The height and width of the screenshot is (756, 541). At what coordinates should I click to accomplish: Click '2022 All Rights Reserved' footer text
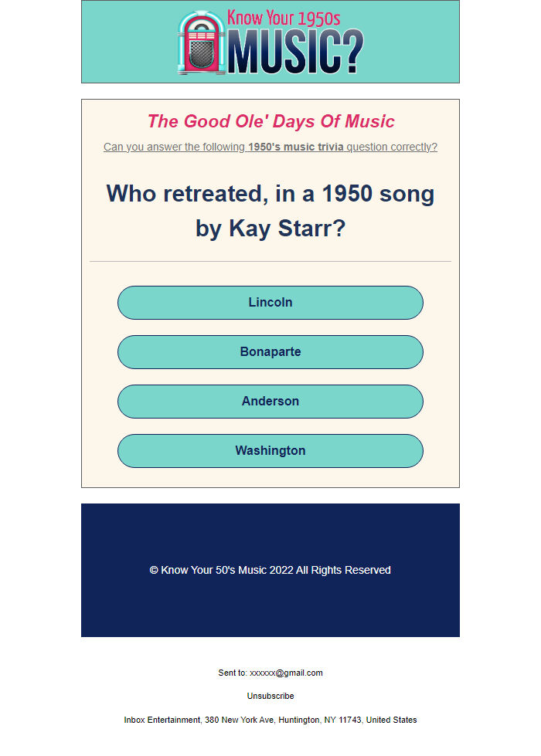[330, 570]
